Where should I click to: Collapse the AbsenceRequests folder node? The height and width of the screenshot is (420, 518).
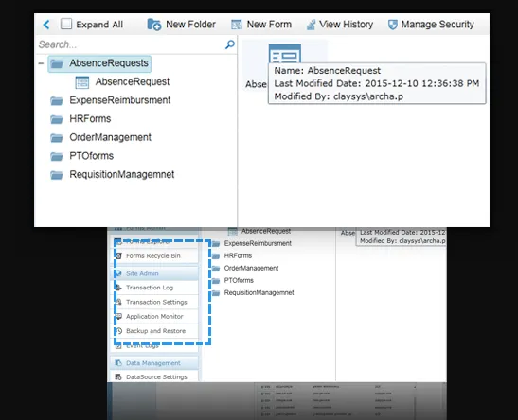click(x=41, y=63)
